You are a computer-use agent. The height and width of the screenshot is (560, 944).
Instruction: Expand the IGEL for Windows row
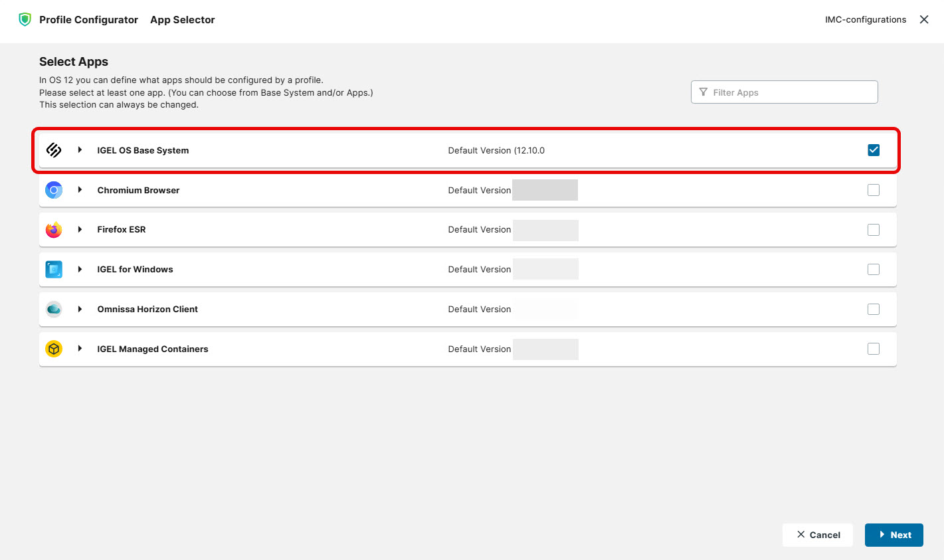click(x=80, y=269)
